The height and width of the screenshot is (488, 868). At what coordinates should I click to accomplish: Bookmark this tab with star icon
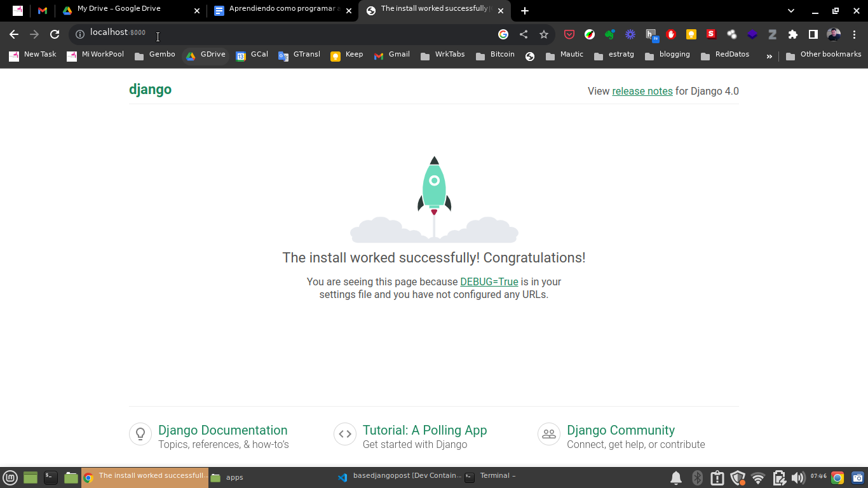(x=544, y=34)
